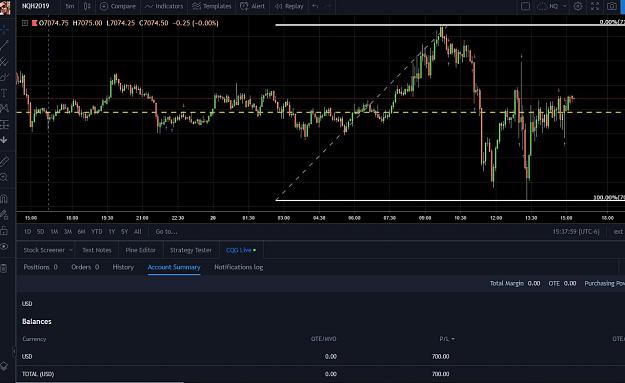Viewport: 625px width, 383px height.
Task: Open the Pine Editor tab
Action: pos(140,250)
